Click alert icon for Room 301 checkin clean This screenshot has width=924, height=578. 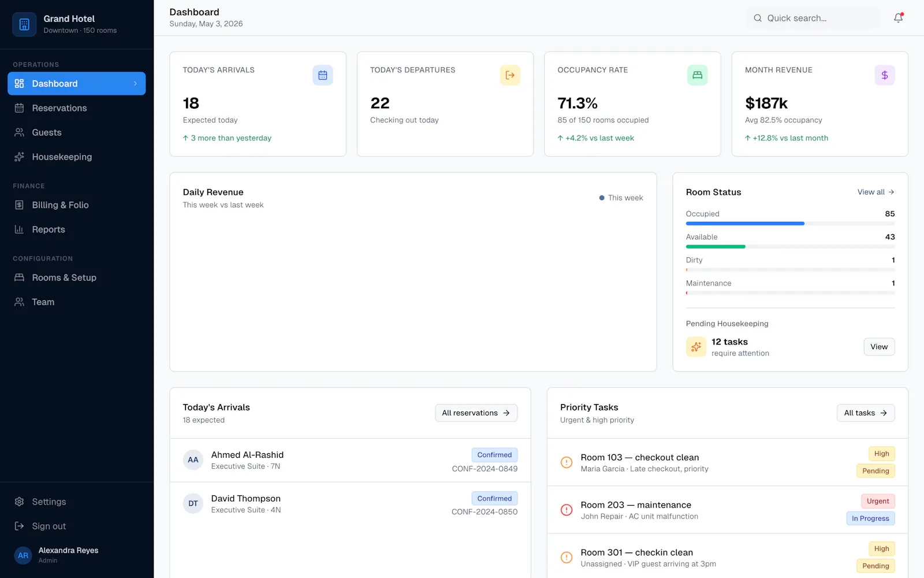tap(567, 557)
